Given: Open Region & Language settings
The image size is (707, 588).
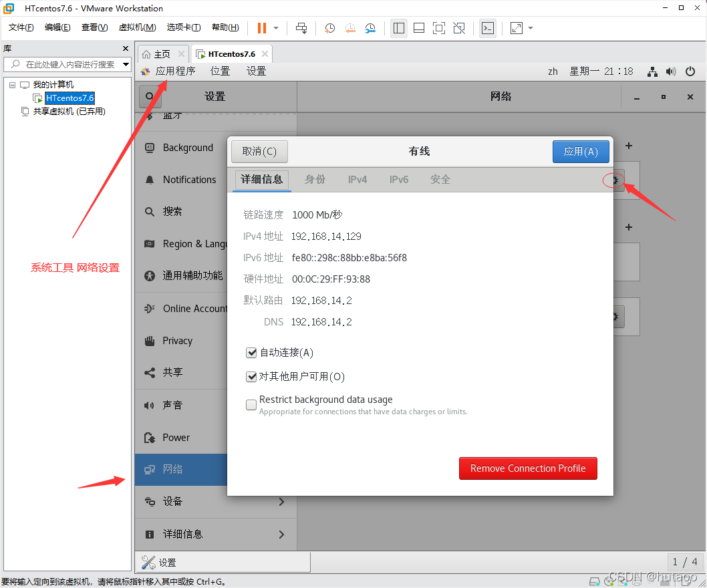Looking at the screenshot, I should [x=180, y=244].
